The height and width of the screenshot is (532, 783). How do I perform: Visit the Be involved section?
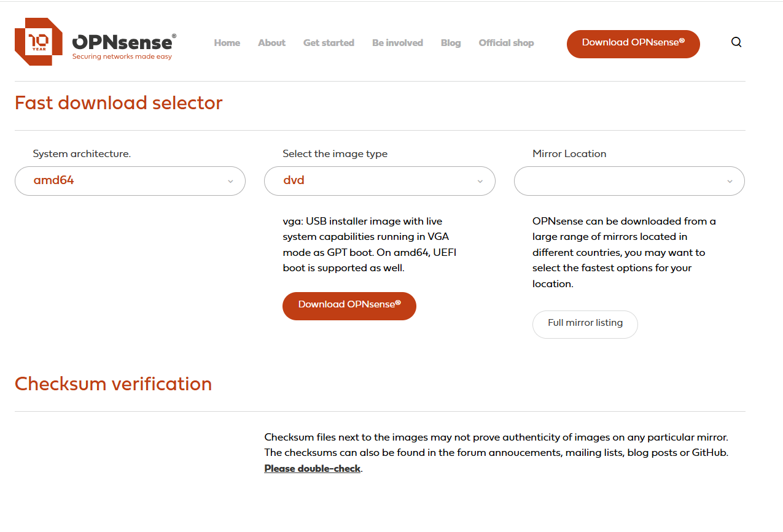(x=397, y=43)
